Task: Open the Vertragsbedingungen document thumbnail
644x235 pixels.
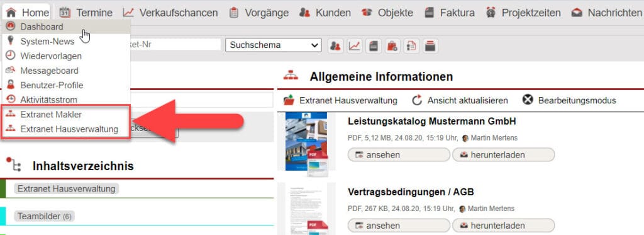Action: [x=307, y=209]
